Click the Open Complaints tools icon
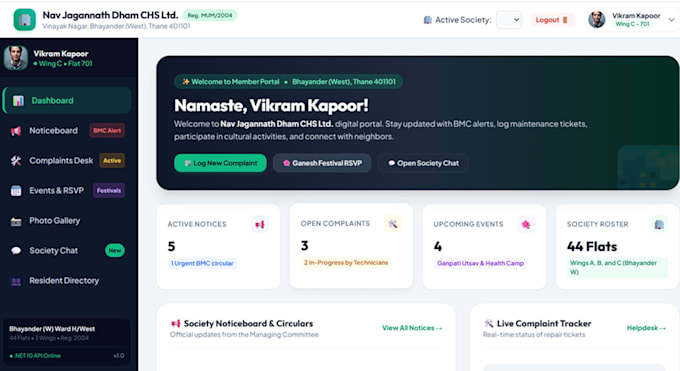The image size is (680, 371). pos(393,224)
